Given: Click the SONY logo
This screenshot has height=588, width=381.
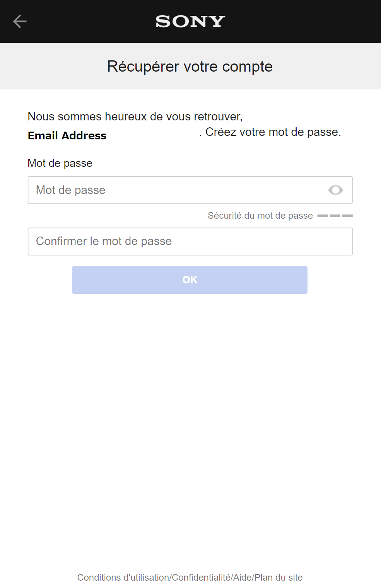Looking at the screenshot, I should point(190,21).
